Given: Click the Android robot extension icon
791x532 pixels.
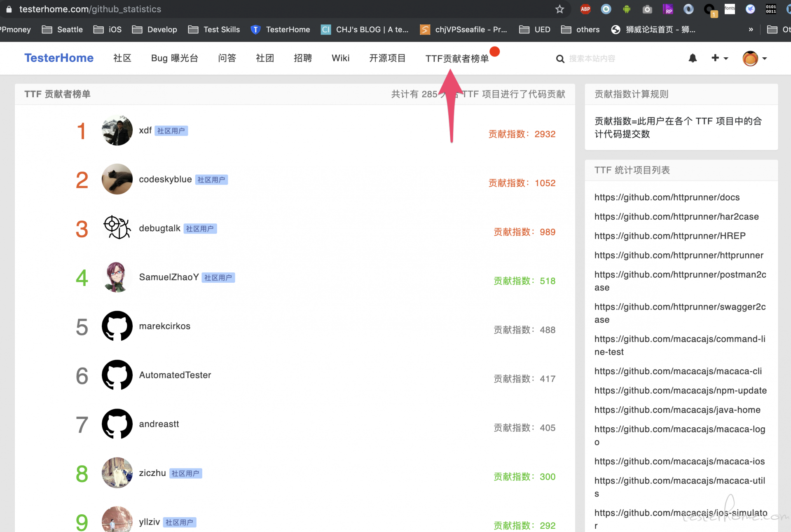Looking at the screenshot, I should [x=627, y=9].
